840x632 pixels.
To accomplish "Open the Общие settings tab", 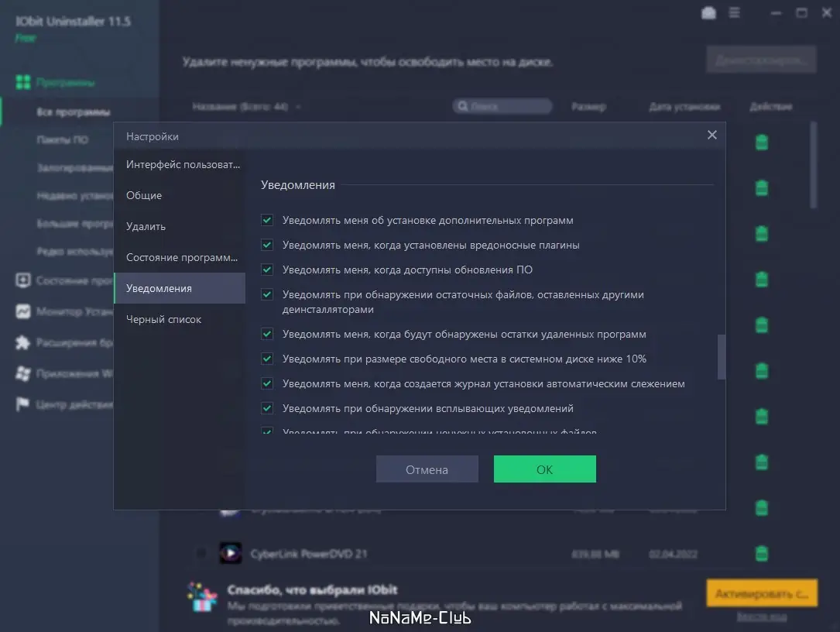I will 180,196.
